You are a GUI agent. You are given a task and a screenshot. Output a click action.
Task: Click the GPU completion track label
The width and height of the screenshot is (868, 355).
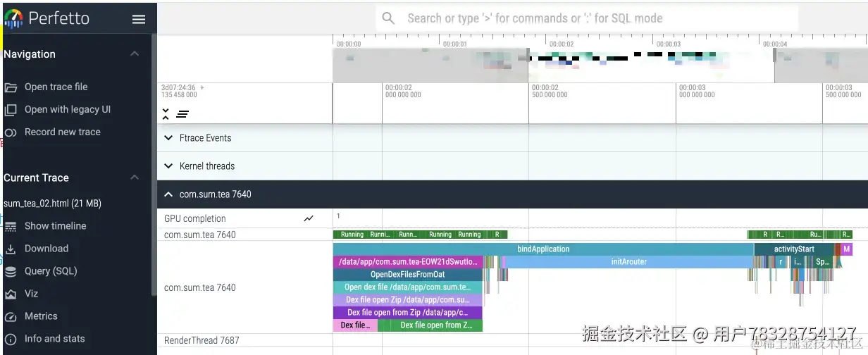pyautogui.click(x=195, y=219)
